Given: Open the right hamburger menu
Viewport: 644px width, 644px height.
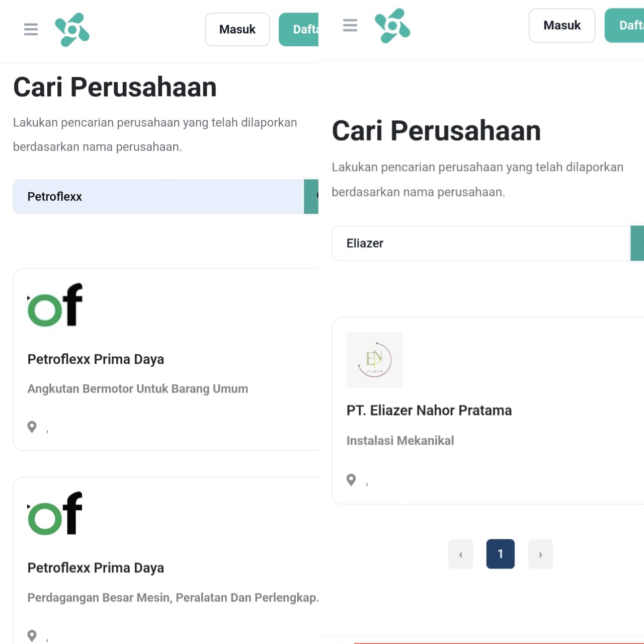Looking at the screenshot, I should pyautogui.click(x=350, y=25).
